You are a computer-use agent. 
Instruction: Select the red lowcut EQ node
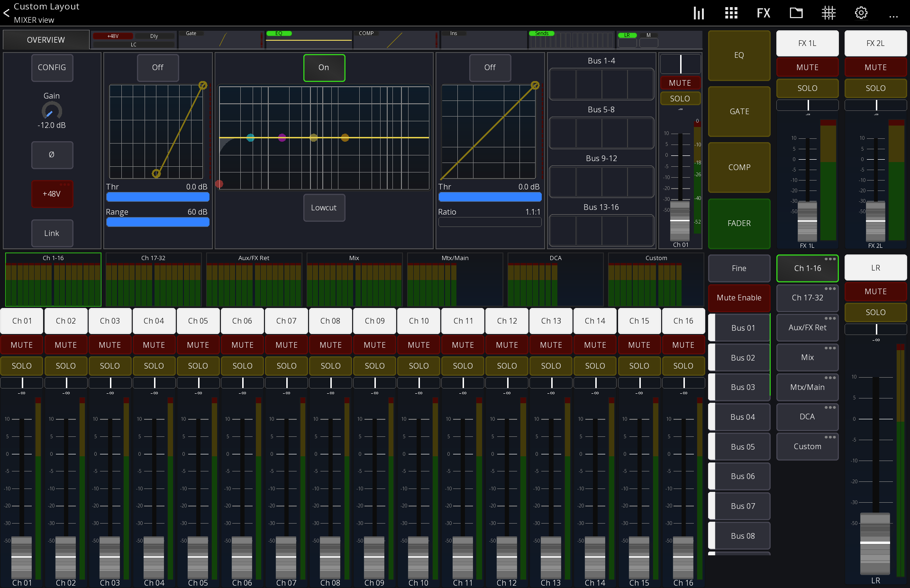click(219, 184)
